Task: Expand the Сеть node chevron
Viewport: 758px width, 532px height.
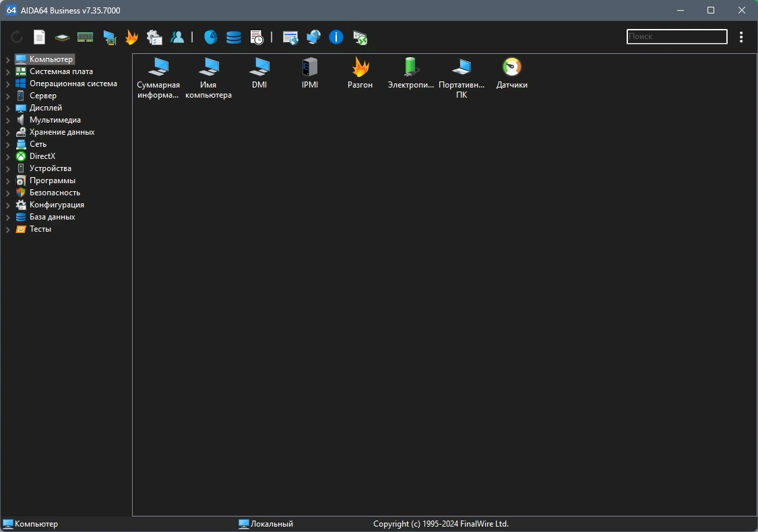Action: 7,144
